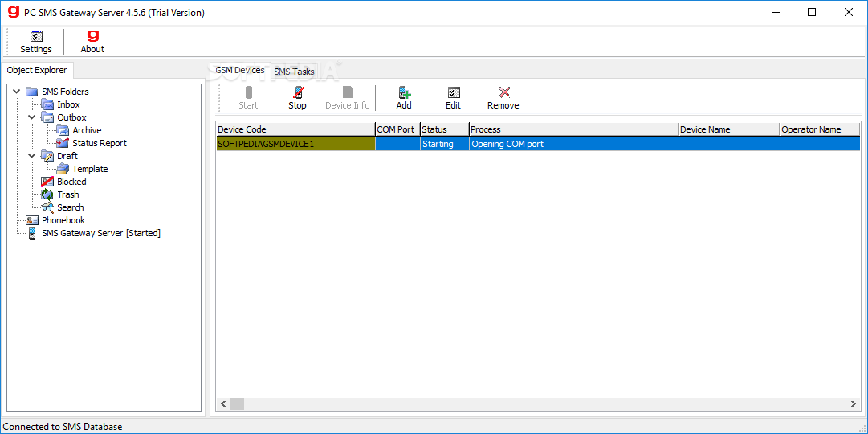Screen dimensions: 868x434
Task: Select Trash in the folder tree
Action: point(68,194)
